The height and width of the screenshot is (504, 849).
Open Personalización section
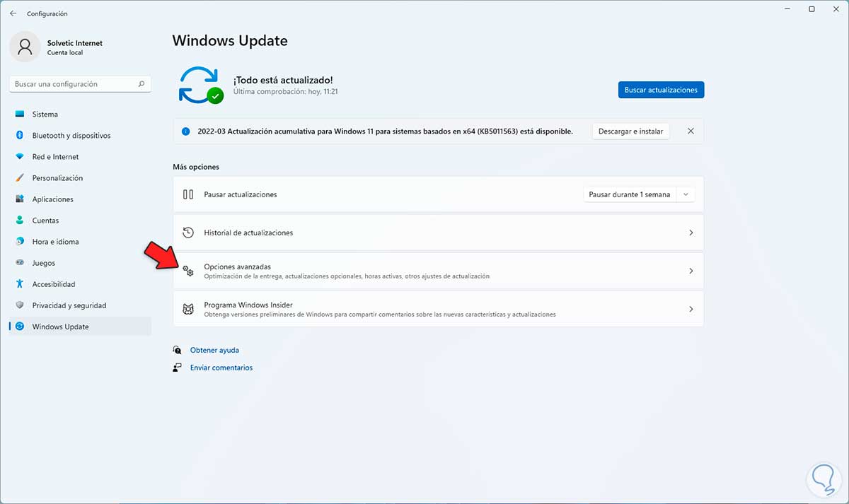80,178
